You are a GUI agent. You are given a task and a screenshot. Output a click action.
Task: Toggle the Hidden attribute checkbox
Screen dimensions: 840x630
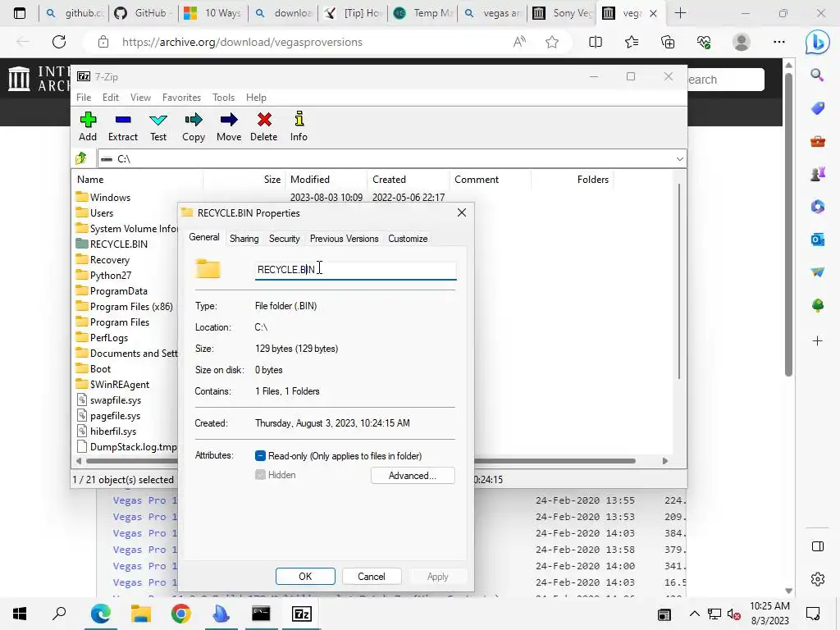[x=260, y=475]
